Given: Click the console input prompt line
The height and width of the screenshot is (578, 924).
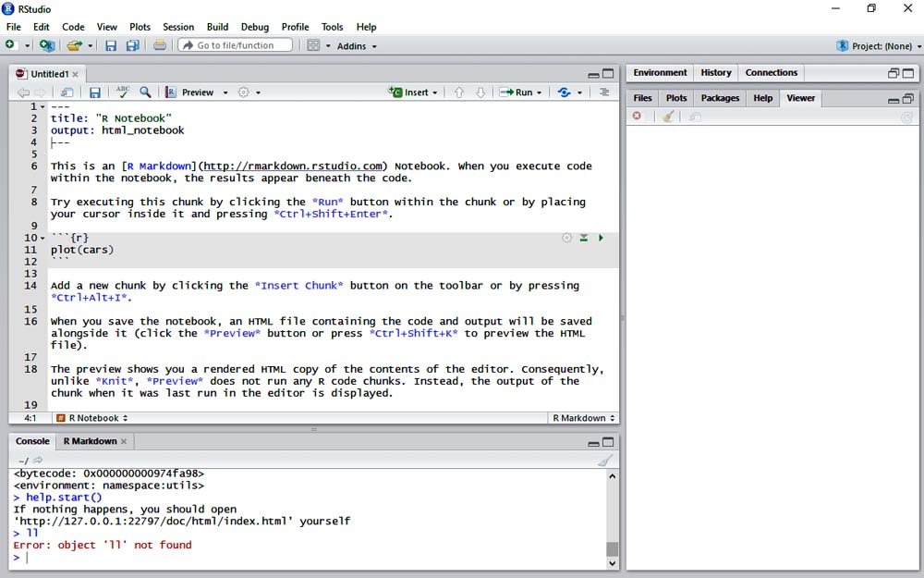Looking at the screenshot, I should pos(310,558).
